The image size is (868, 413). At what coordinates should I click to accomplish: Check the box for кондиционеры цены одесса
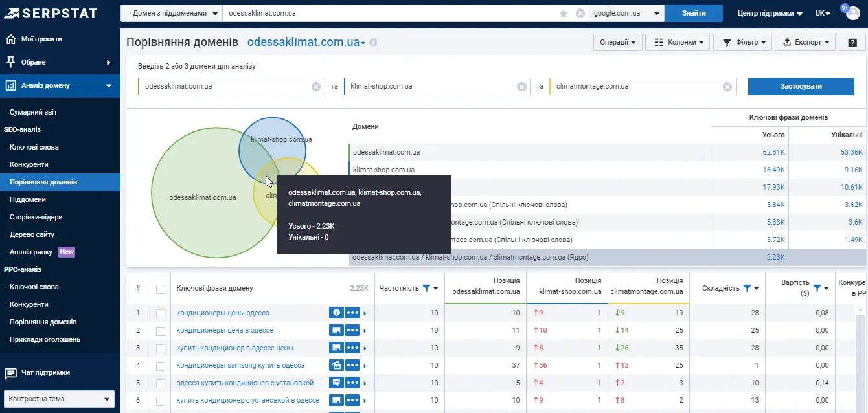click(x=161, y=313)
